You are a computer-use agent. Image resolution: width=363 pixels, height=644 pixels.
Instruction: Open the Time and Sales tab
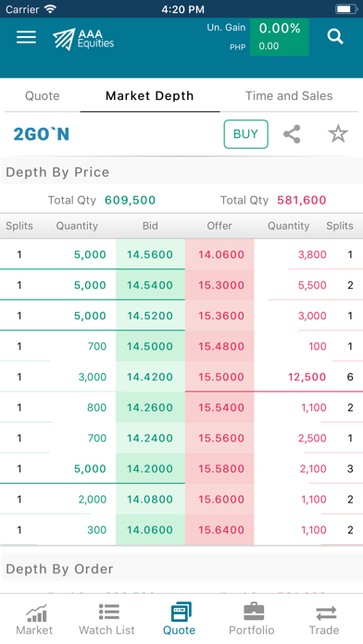click(289, 95)
